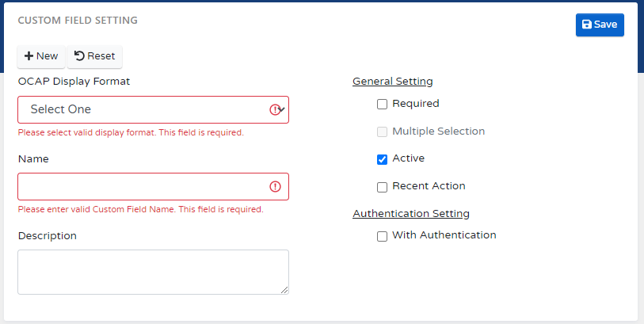Click the General Setting heading
Image resolution: width=644 pixels, height=324 pixels.
392,81
